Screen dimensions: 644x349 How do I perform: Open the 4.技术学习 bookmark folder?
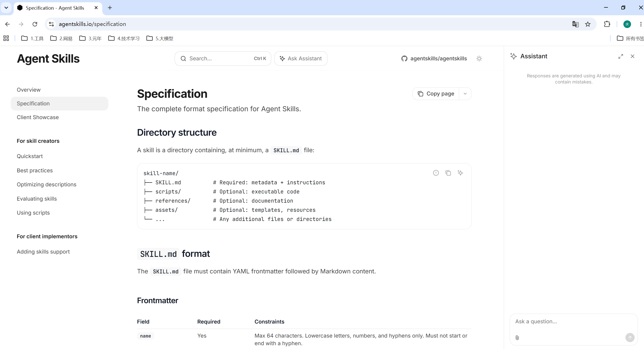[x=124, y=38]
